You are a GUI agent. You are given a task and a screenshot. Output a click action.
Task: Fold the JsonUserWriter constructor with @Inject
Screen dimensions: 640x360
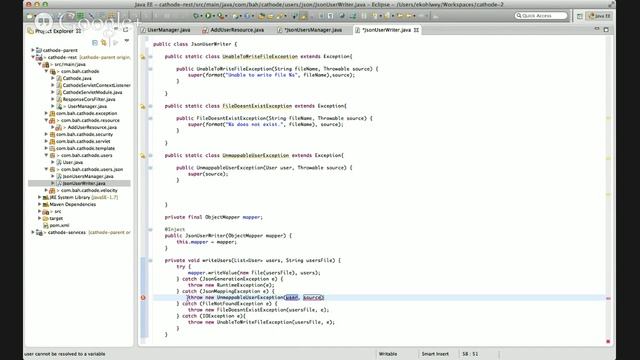(x=150, y=229)
